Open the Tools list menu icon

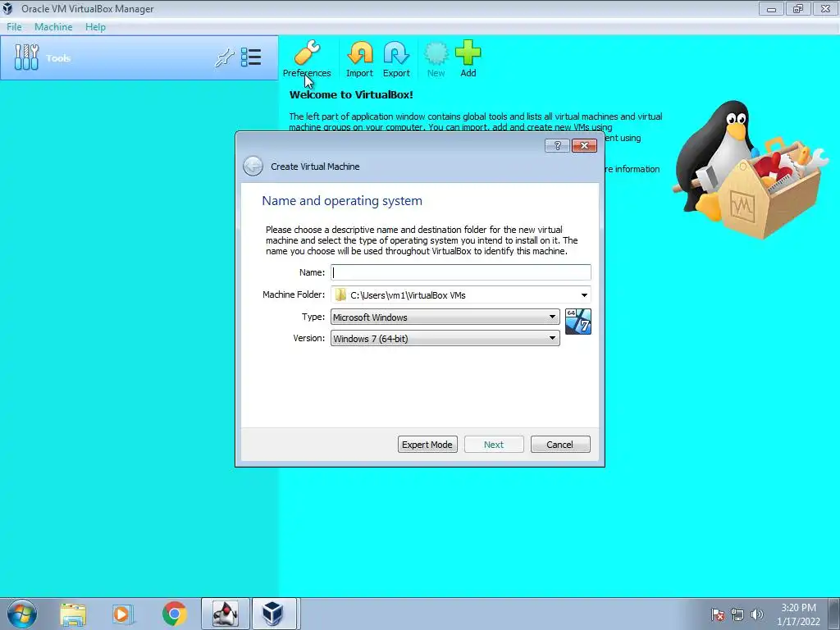click(251, 57)
